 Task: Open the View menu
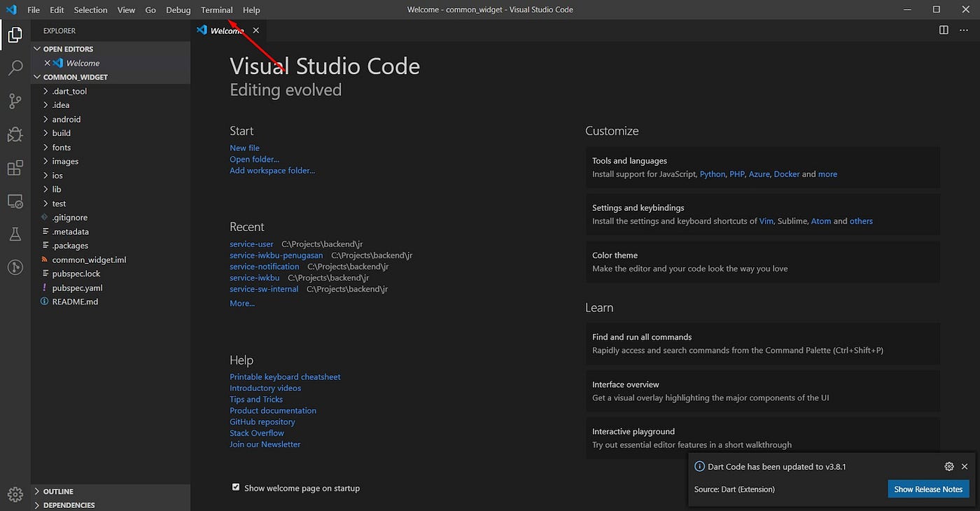[126, 10]
